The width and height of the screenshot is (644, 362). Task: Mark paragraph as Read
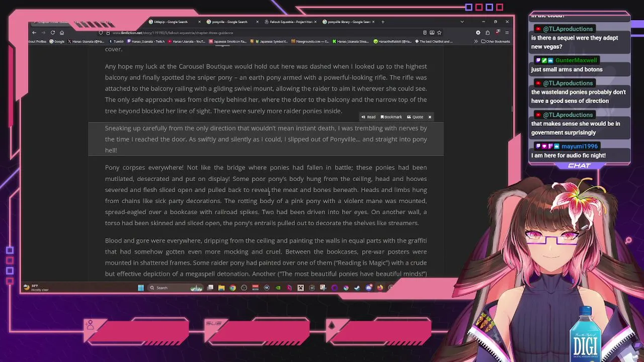click(368, 117)
